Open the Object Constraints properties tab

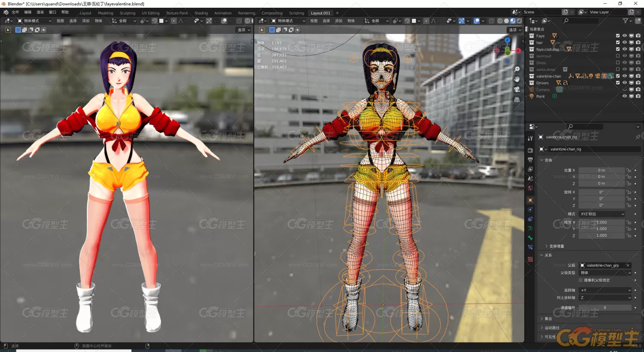(530, 219)
